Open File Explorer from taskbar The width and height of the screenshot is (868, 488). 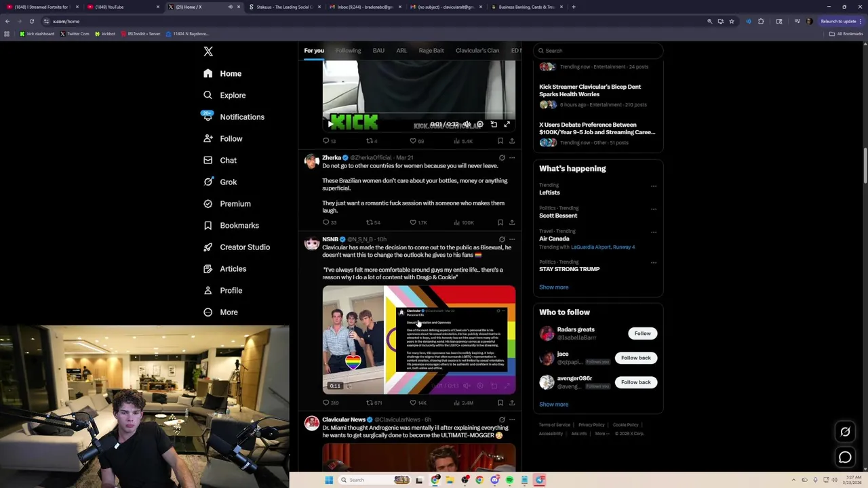(x=450, y=480)
